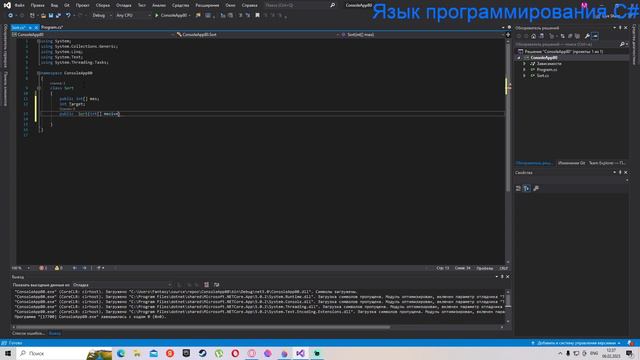Viewport: 640px width, 360px height.
Task: Switch to the Изменения Git tab
Action: pyautogui.click(x=571, y=163)
